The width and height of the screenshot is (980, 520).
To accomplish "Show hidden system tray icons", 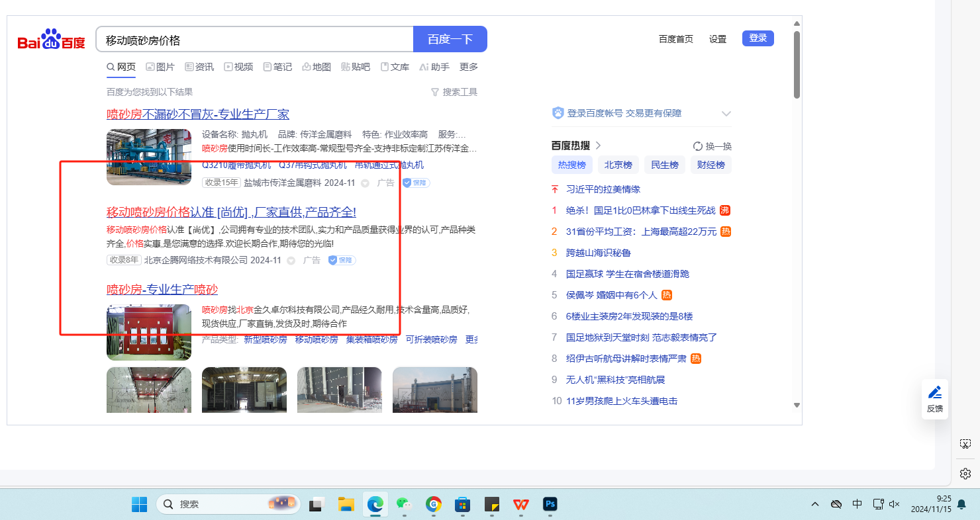I will tap(814, 504).
